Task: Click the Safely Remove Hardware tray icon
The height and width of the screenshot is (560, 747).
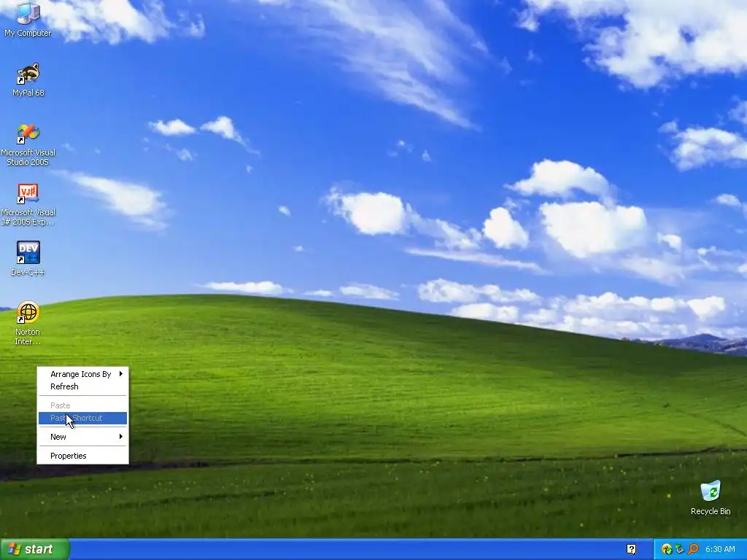Action: pos(680,549)
